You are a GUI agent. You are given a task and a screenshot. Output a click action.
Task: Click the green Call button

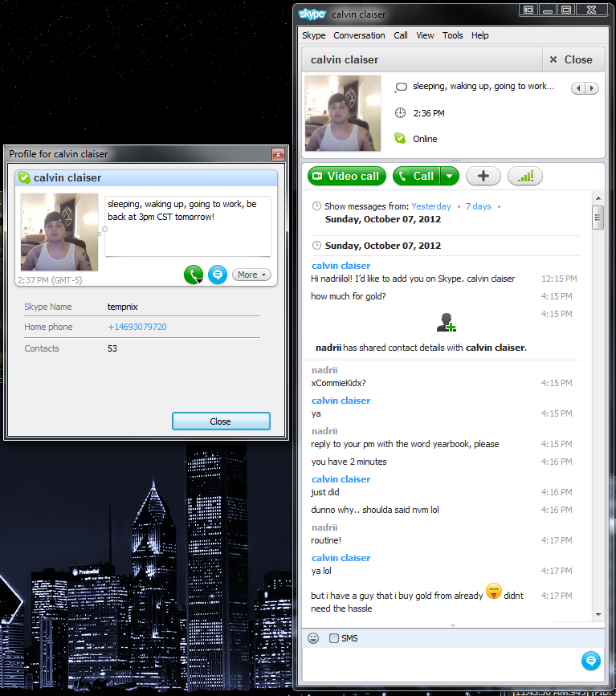[416, 177]
